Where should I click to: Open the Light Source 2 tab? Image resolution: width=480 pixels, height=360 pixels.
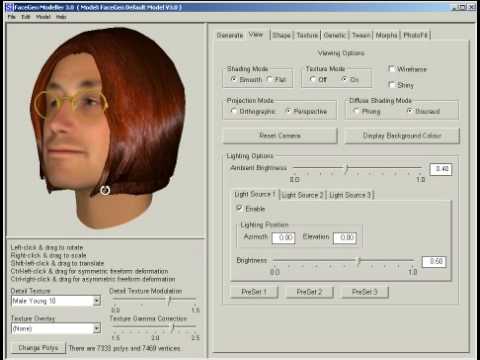[x=302, y=195]
